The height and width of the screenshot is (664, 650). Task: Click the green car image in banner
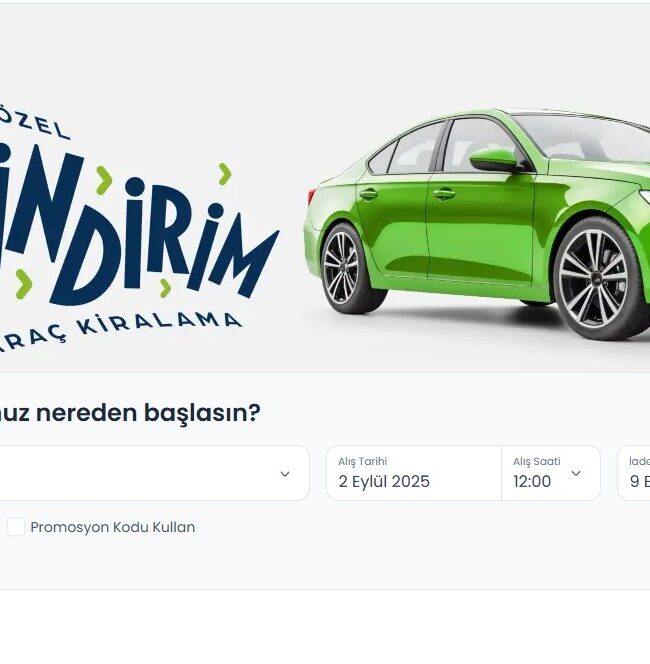[477, 224]
